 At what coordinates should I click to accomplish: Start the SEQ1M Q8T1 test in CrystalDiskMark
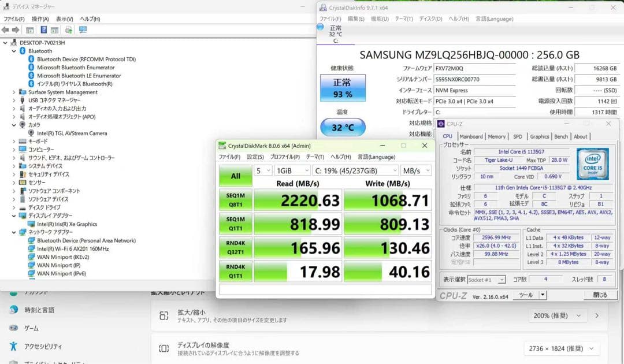click(235, 200)
